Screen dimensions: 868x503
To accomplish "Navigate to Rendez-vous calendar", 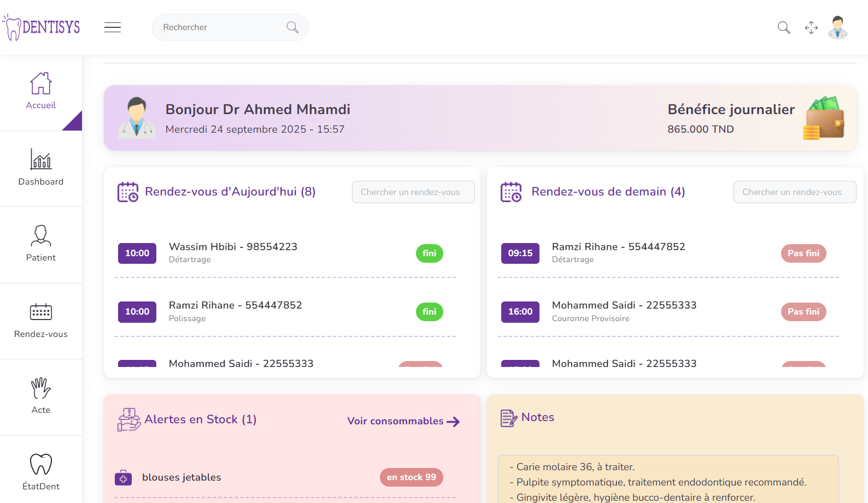I will pos(41,321).
